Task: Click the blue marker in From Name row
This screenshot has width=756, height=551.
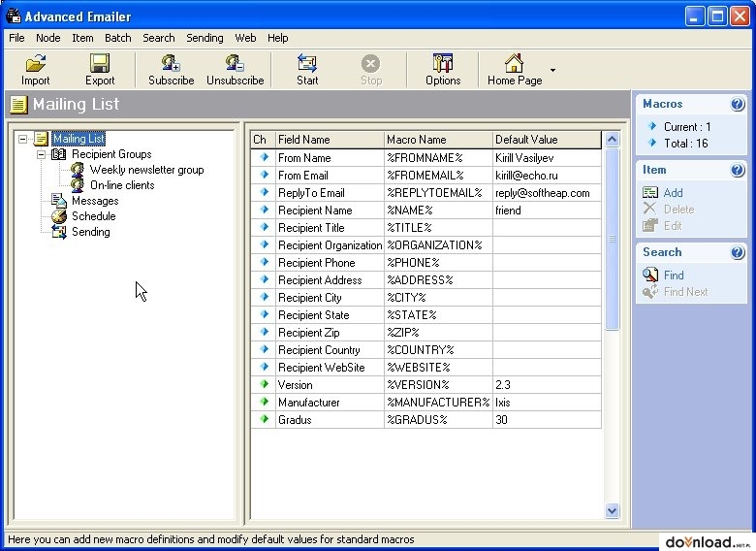Action: coord(264,157)
